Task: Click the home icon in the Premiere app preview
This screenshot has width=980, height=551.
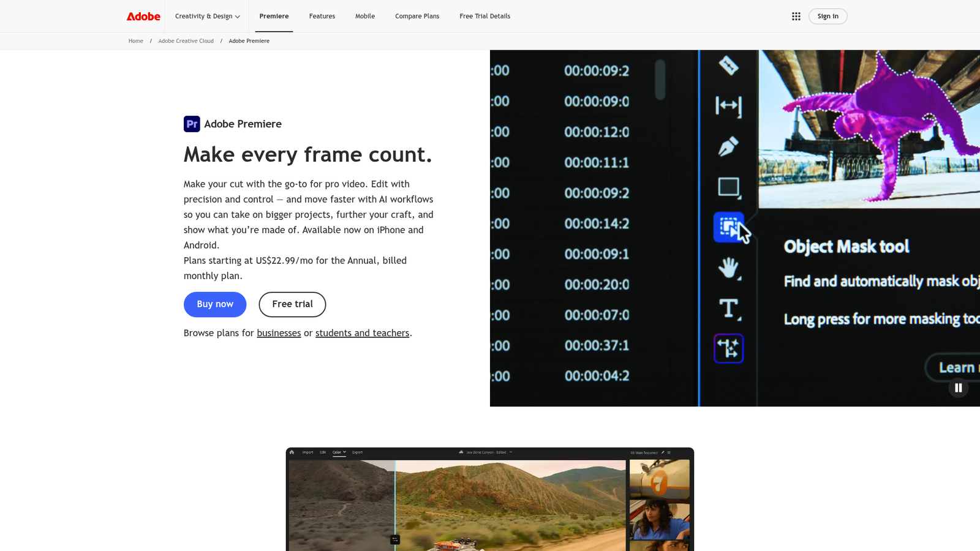Action: pos(292,452)
